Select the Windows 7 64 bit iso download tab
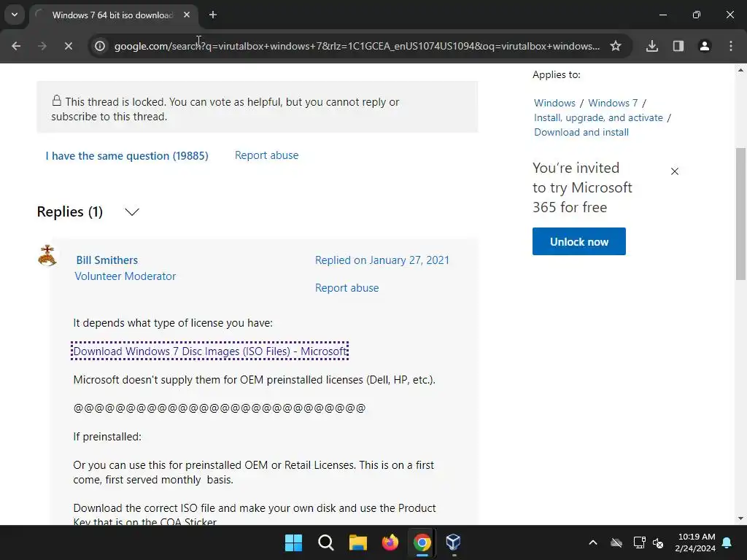Image resolution: width=747 pixels, height=560 pixels. (112, 15)
